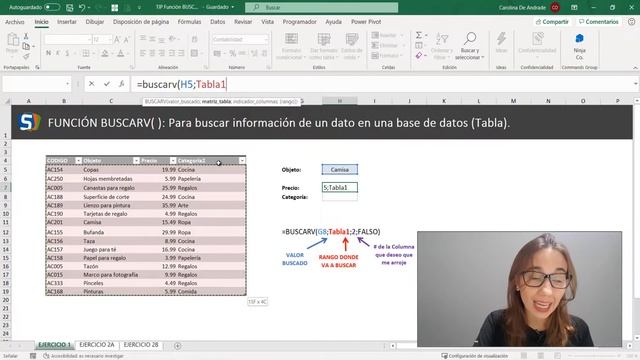The height and width of the screenshot is (360, 640).
Task: Click the Comentarios button
Action: (599, 22)
